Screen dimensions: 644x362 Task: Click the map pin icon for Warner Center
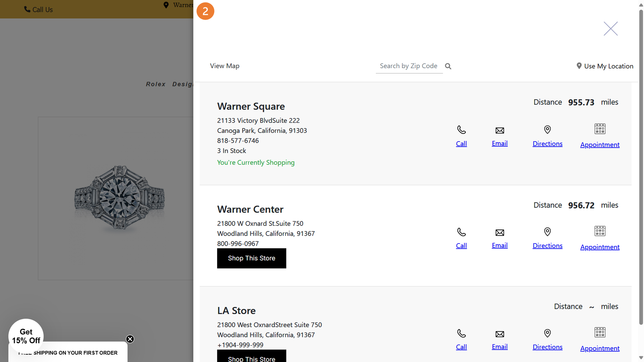pyautogui.click(x=547, y=232)
